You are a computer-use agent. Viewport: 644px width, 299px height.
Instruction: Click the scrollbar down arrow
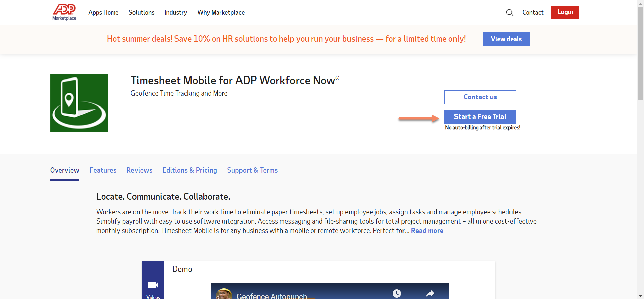640,296
